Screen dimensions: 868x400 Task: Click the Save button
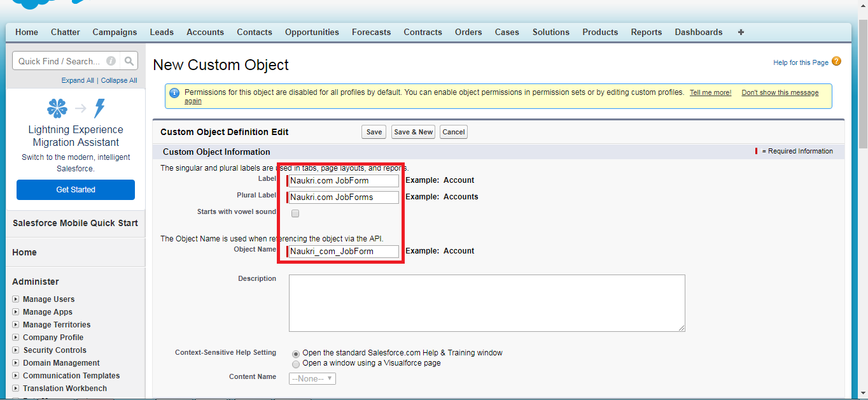click(x=374, y=132)
